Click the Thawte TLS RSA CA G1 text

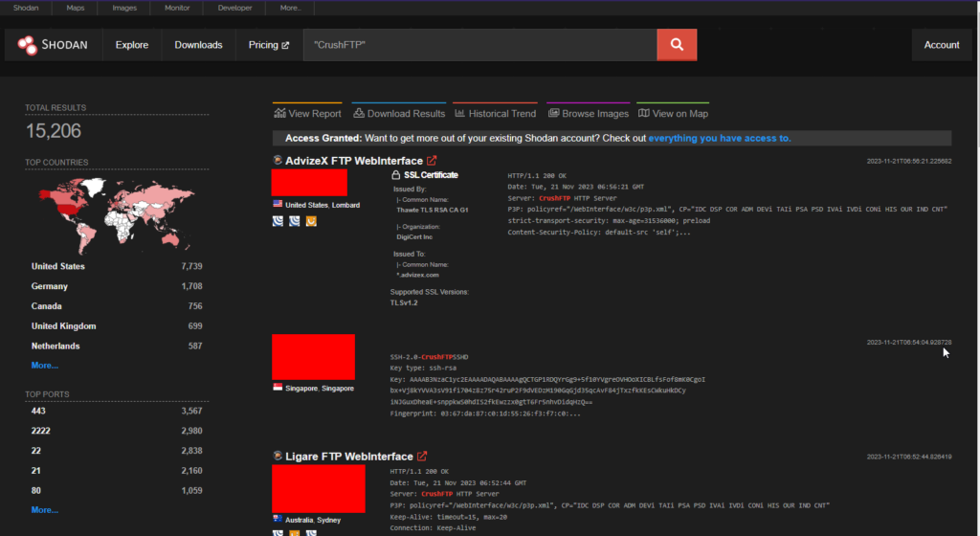pyautogui.click(x=432, y=210)
